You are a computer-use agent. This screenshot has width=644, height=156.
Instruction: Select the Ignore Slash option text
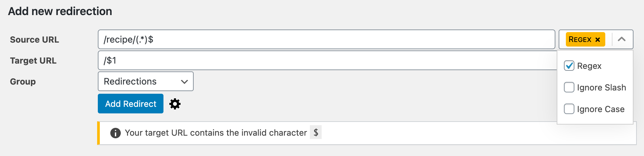[x=602, y=88]
